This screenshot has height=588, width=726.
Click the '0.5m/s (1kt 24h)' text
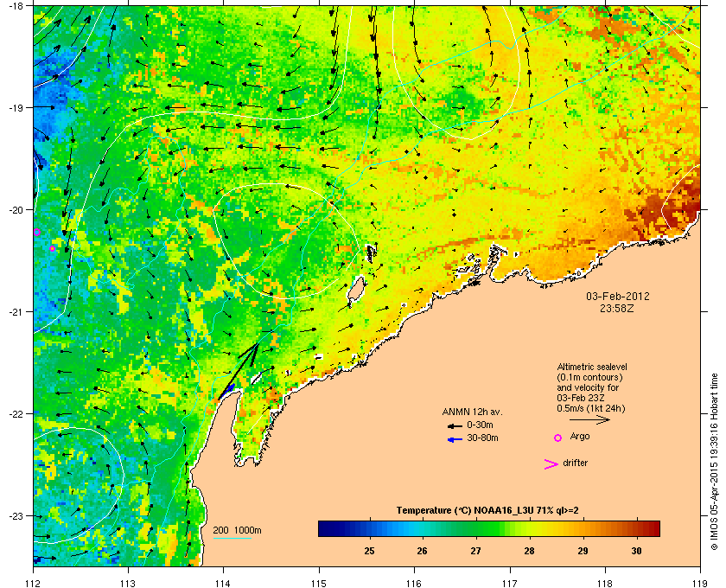click(x=591, y=409)
